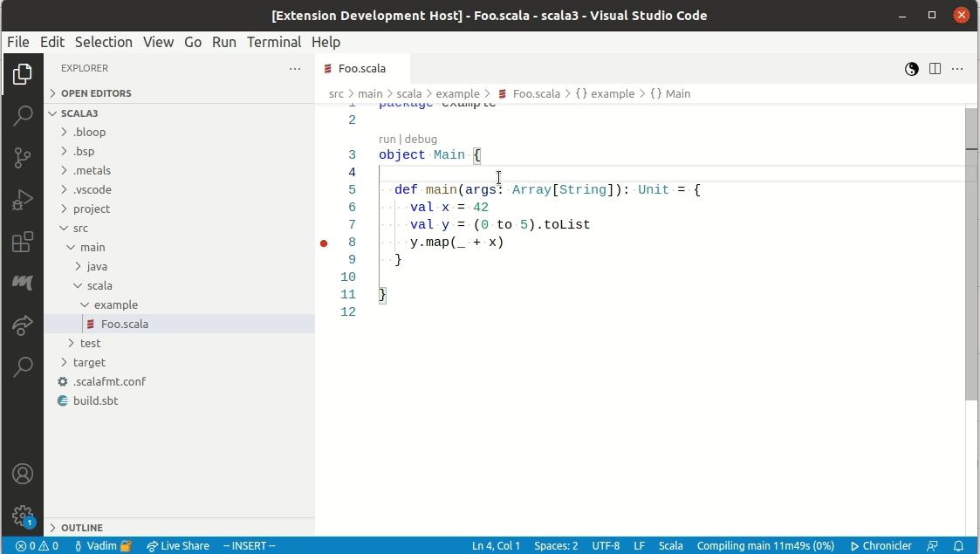Click the errors and warnings status indicator

pos(37,546)
